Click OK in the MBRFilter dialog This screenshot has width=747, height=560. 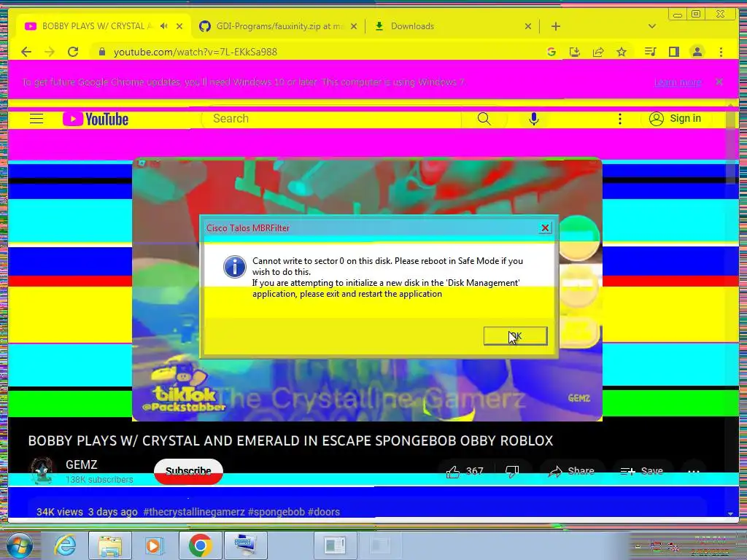tap(515, 336)
